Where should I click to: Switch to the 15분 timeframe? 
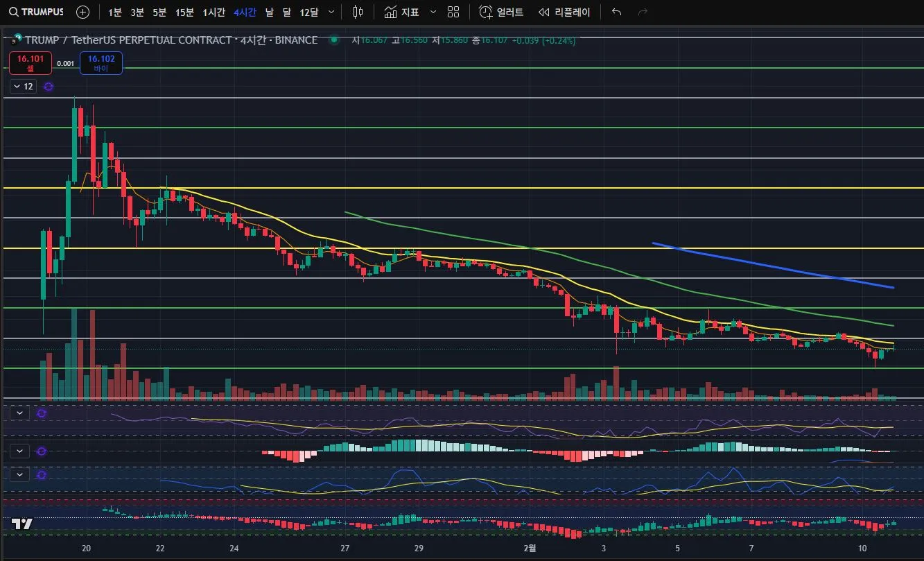[184, 12]
